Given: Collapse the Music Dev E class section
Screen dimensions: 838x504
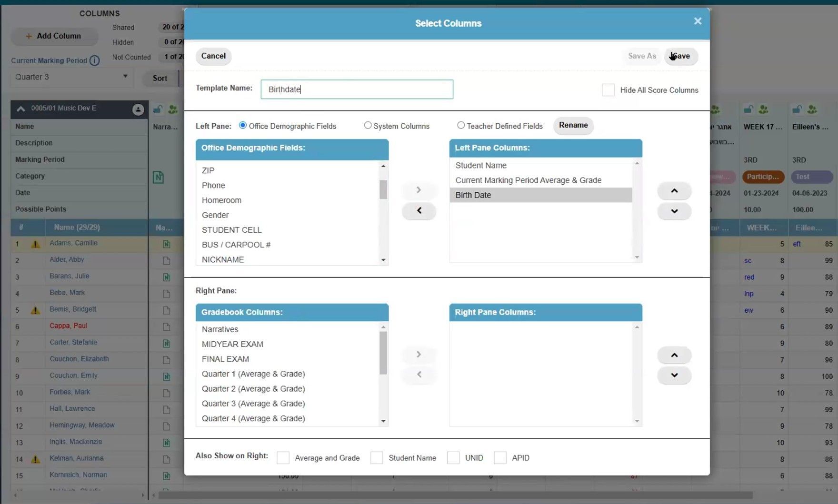Looking at the screenshot, I should 21,109.
